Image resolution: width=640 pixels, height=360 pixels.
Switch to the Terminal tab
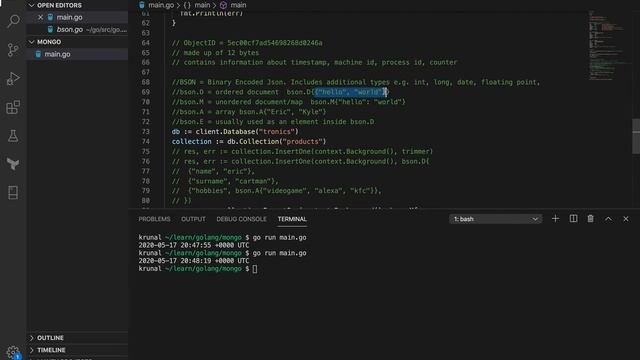pyautogui.click(x=292, y=219)
